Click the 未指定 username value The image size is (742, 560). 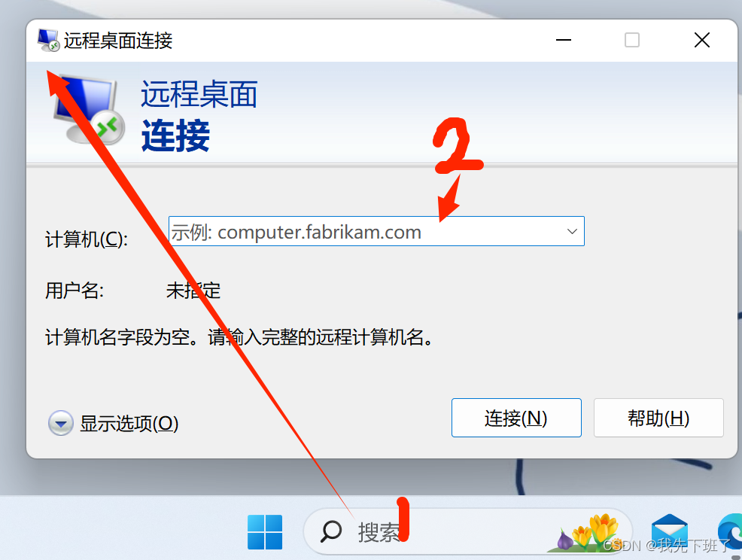pyautogui.click(x=193, y=291)
